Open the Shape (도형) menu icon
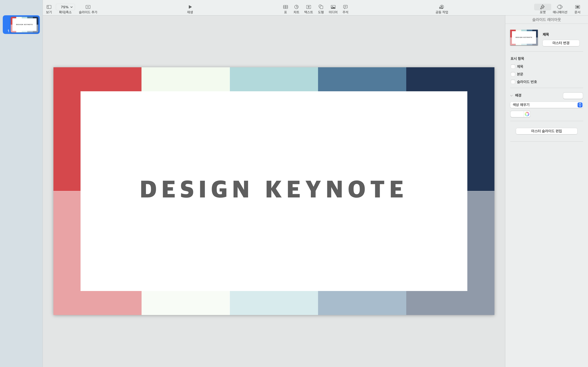The height and width of the screenshot is (367, 588). 321,7
